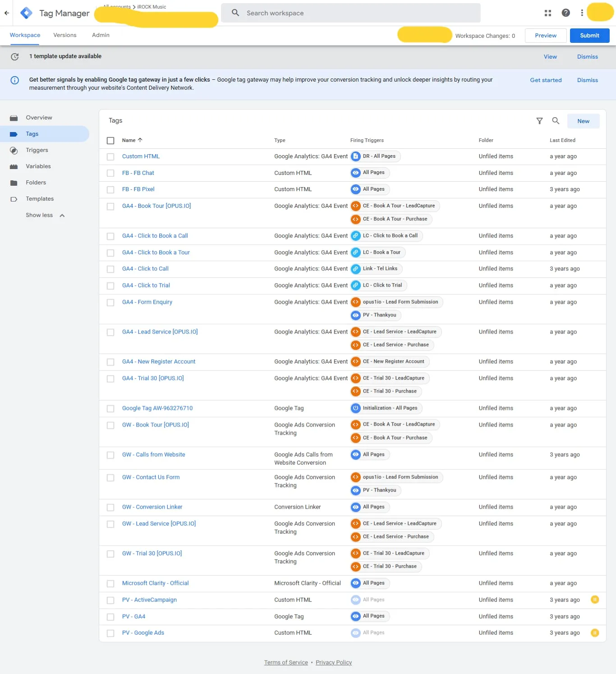Image resolution: width=616 pixels, height=674 pixels.
Task: Open Variables in the sidebar
Action: pos(38,166)
